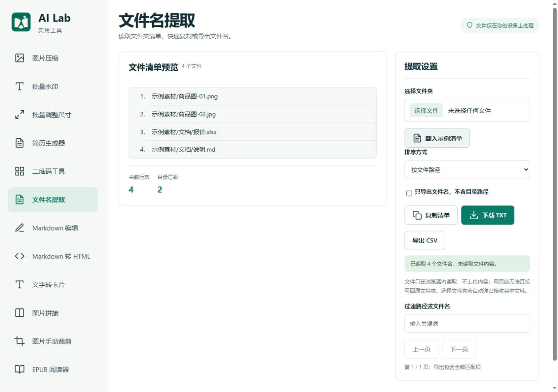Select the Markdown 编辑 pencil icon

point(19,228)
